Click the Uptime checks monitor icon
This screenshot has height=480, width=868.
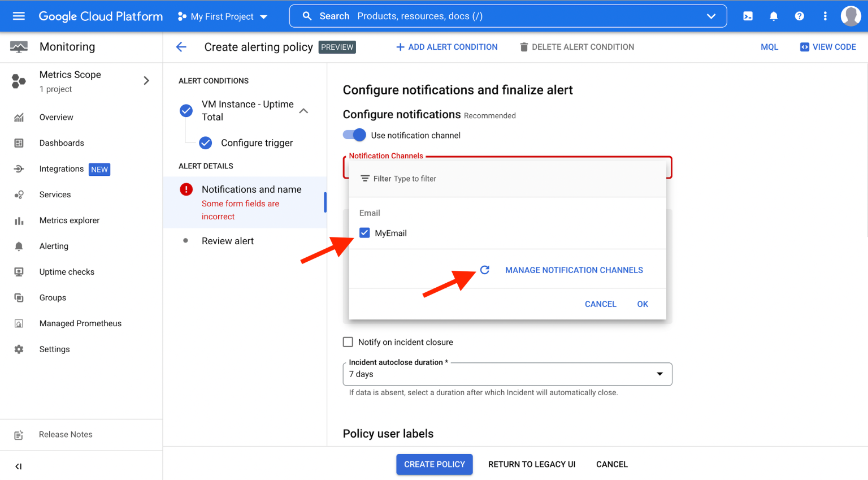click(19, 272)
